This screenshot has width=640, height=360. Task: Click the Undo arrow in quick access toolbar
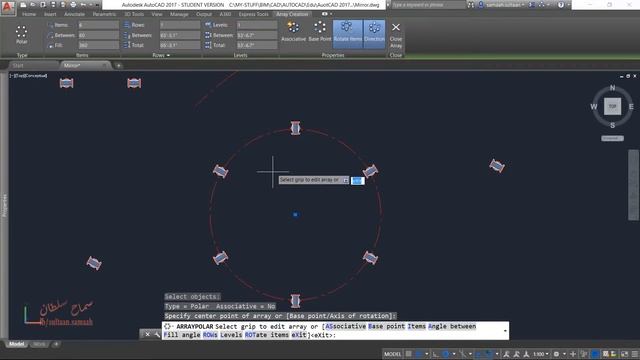pos(83,4)
